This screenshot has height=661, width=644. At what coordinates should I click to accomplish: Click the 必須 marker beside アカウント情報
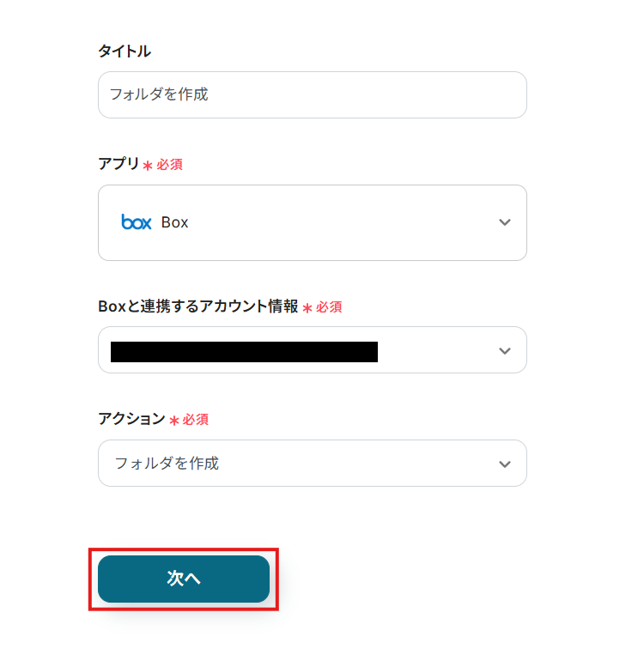[329, 307]
